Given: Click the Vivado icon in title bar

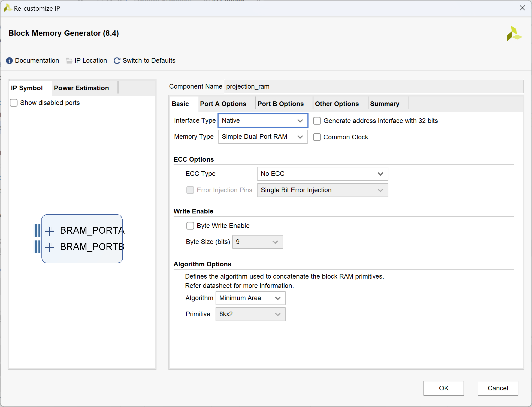Looking at the screenshot, I should point(7,8).
